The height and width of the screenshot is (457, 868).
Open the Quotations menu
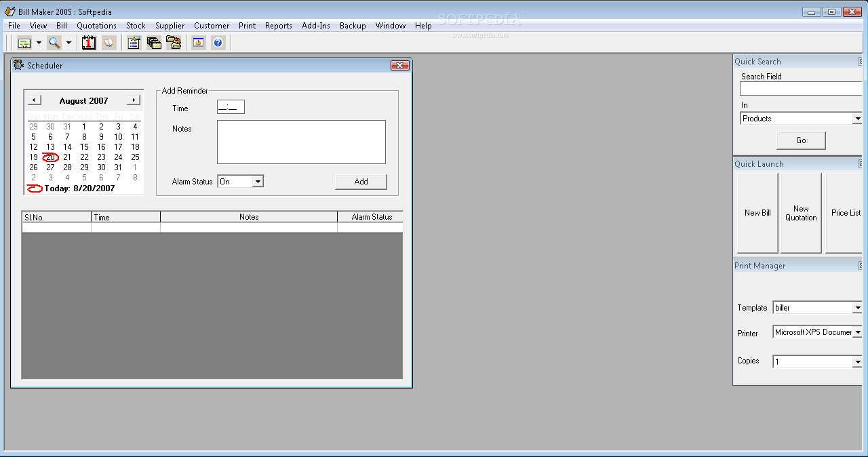point(97,26)
